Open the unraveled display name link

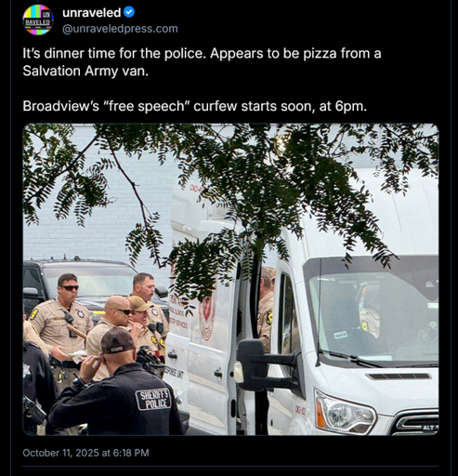coord(91,13)
